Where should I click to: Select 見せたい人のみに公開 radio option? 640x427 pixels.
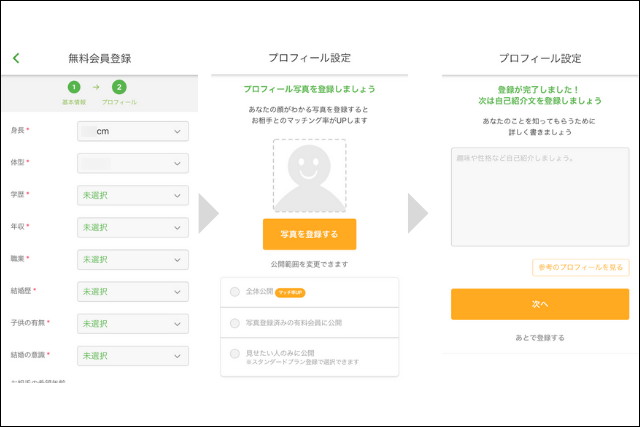point(235,354)
